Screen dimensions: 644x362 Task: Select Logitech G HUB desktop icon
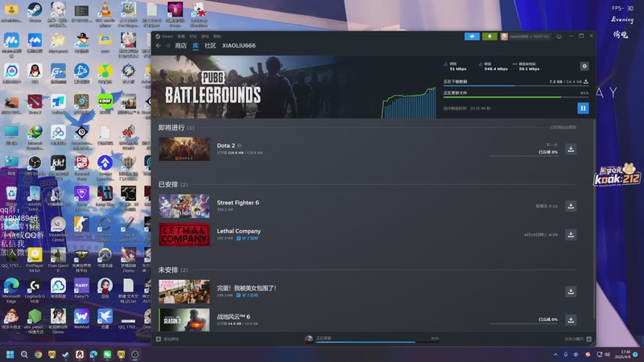[x=35, y=290]
